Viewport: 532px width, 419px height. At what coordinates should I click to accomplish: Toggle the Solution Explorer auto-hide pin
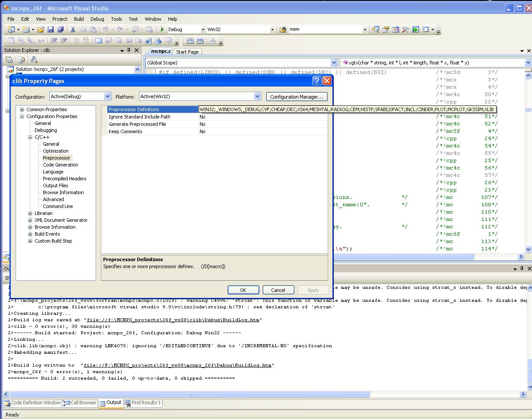pos(129,50)
